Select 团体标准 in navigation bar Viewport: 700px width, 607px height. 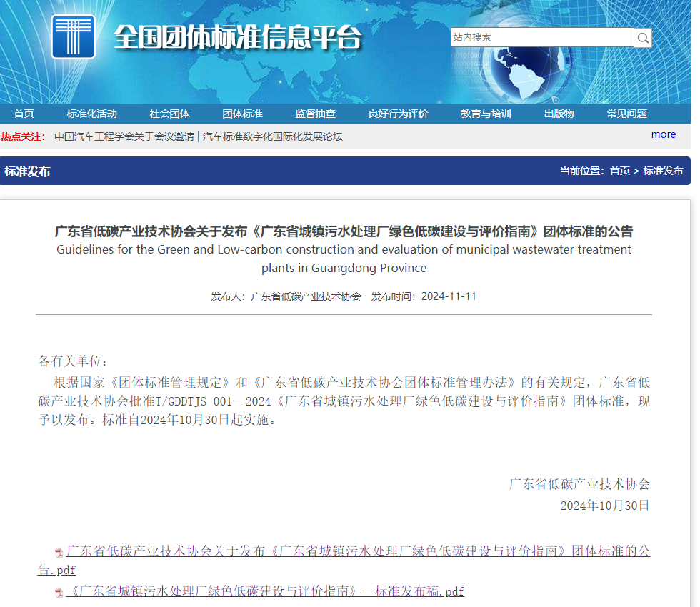[x=242, y=114]
